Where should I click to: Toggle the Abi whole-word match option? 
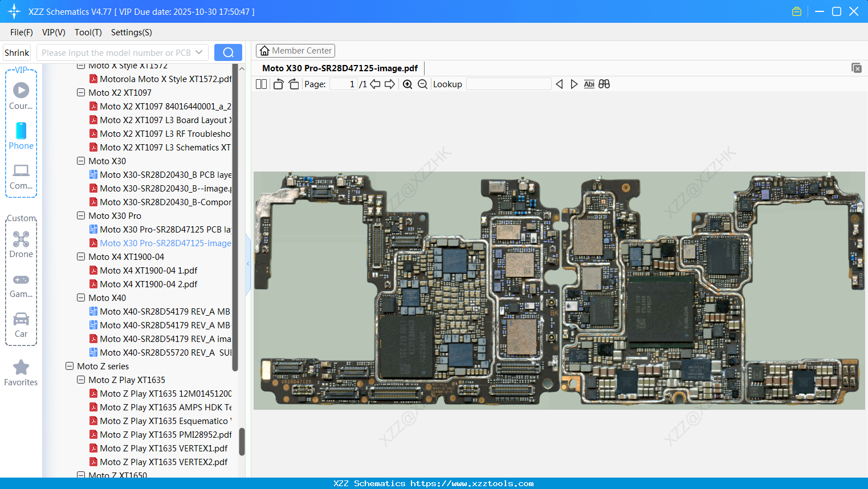coord(589,84)
